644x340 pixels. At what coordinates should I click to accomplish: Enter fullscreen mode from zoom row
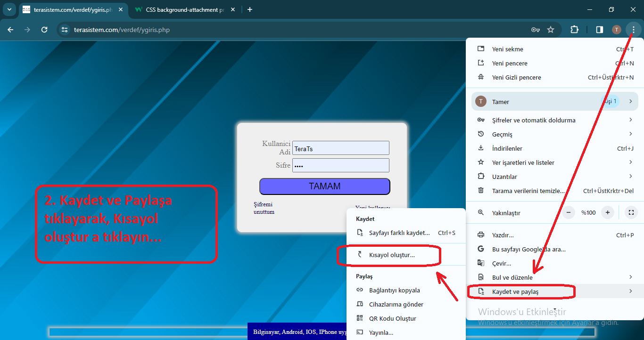coord(631,212)
